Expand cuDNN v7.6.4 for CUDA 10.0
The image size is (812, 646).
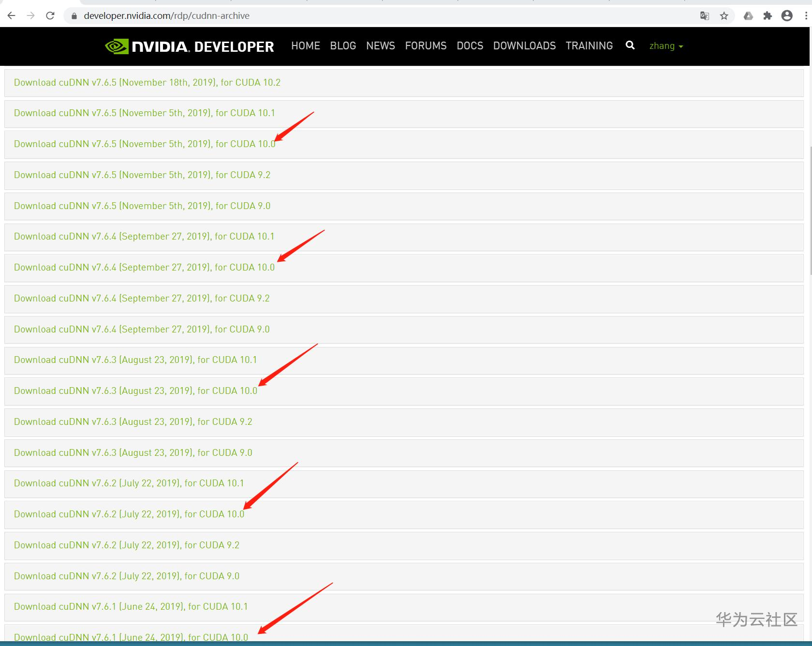coord(404,268)
